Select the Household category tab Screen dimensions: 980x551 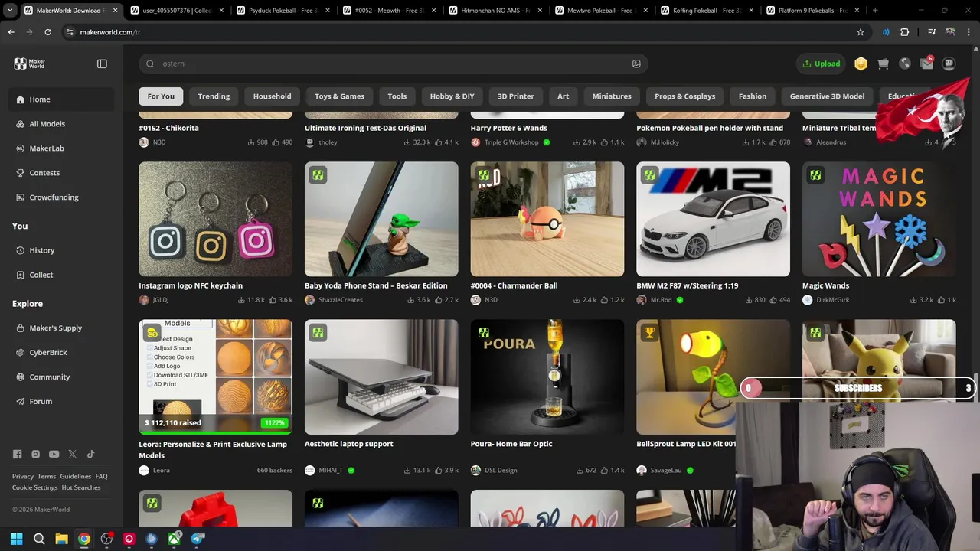coord(272,96)
